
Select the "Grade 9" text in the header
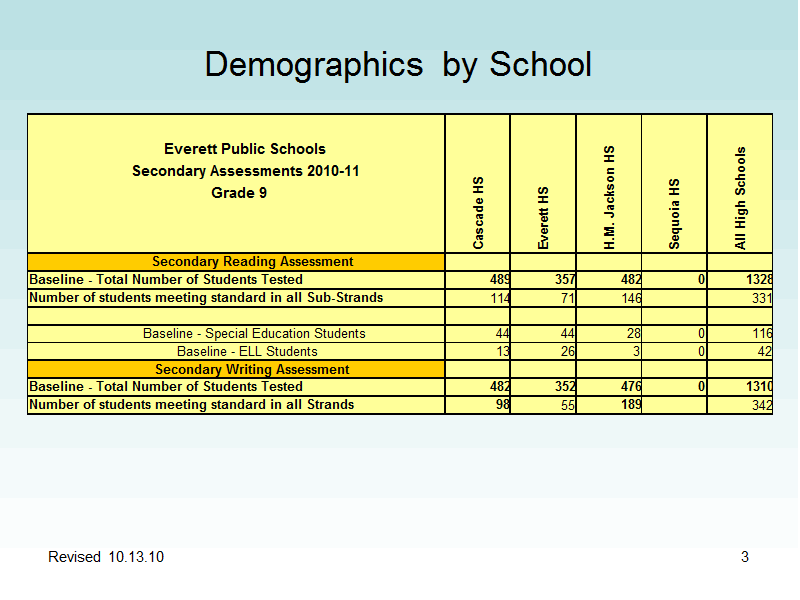[x=239, y=193]
